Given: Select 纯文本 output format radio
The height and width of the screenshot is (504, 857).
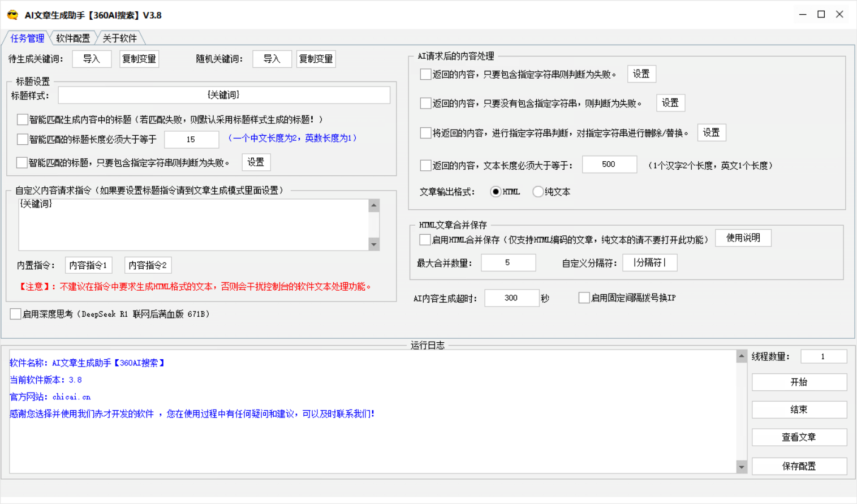Looking at the screenshot, I should (x=538, y=192).
